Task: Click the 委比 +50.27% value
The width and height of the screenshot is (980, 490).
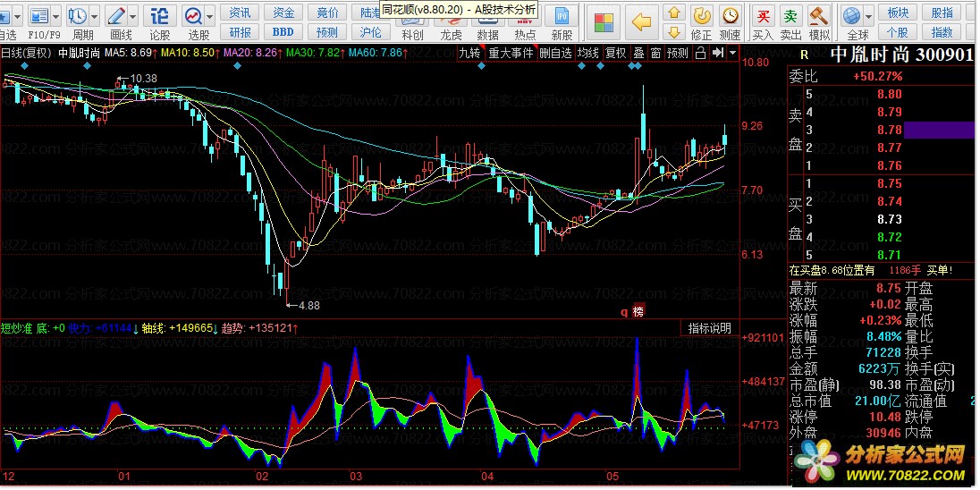Action: click(x=877, y=77)
